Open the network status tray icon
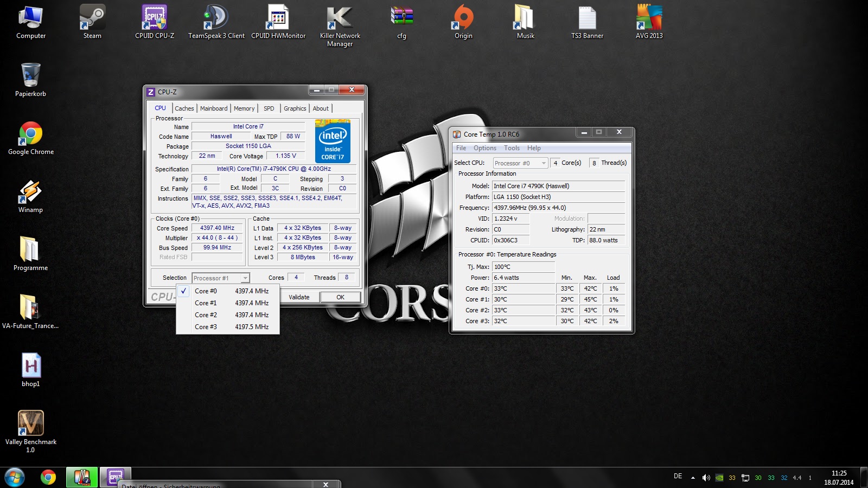The width and height of the screenshot is (868, 488). 745,478
